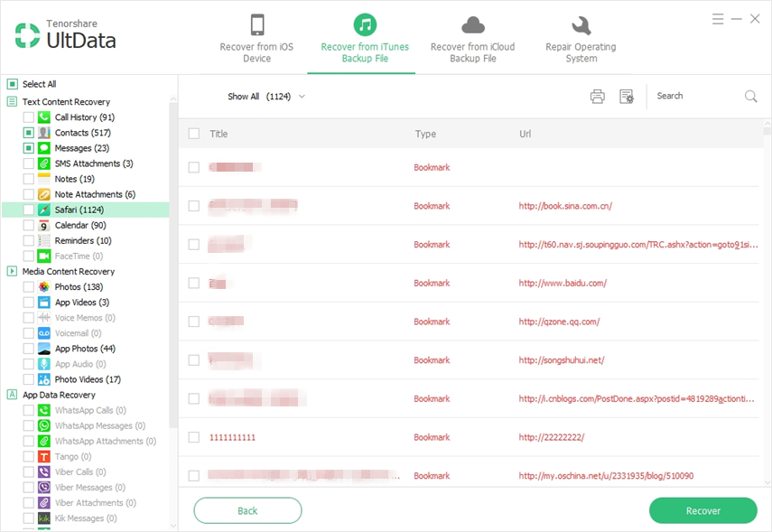The height and width of the screenshot is (532, 772).
Task: Open export settings icon beside printer
Action: pyautogui.click(x=627, y=96)
